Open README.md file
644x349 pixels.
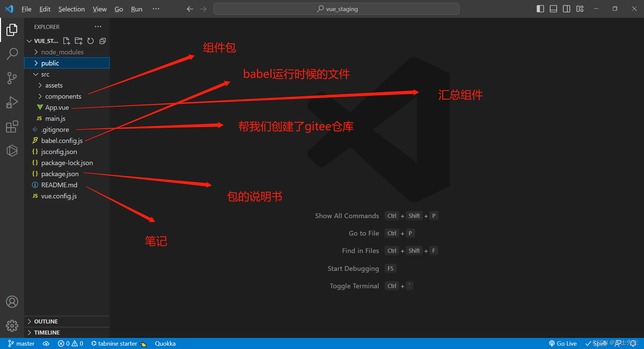tap(67, 185)
